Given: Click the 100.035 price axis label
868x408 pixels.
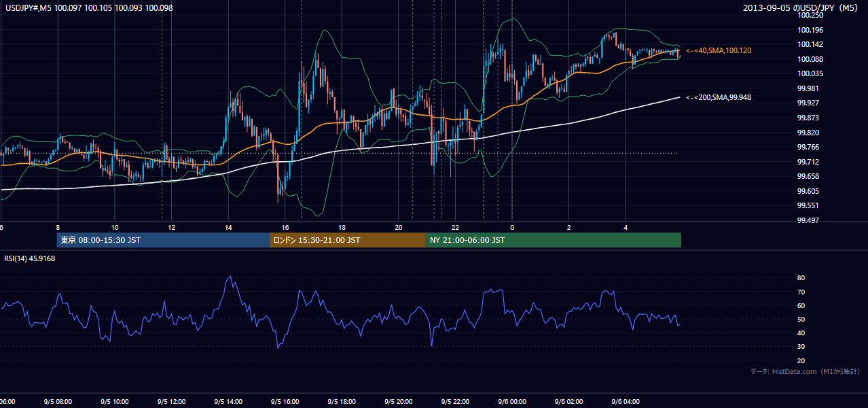Looking at the screenshot, I should pos(810,73).
